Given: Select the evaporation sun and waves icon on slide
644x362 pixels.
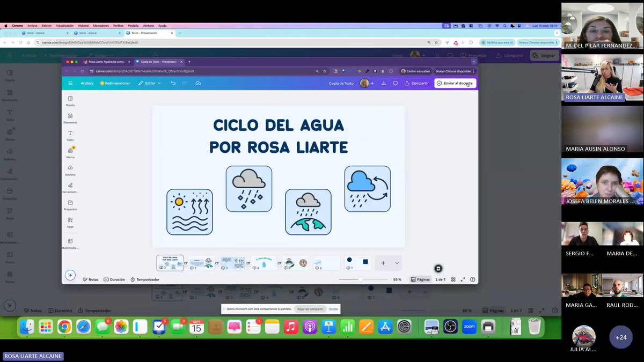Looking at the screenshot, I should [x=189, y=212].
